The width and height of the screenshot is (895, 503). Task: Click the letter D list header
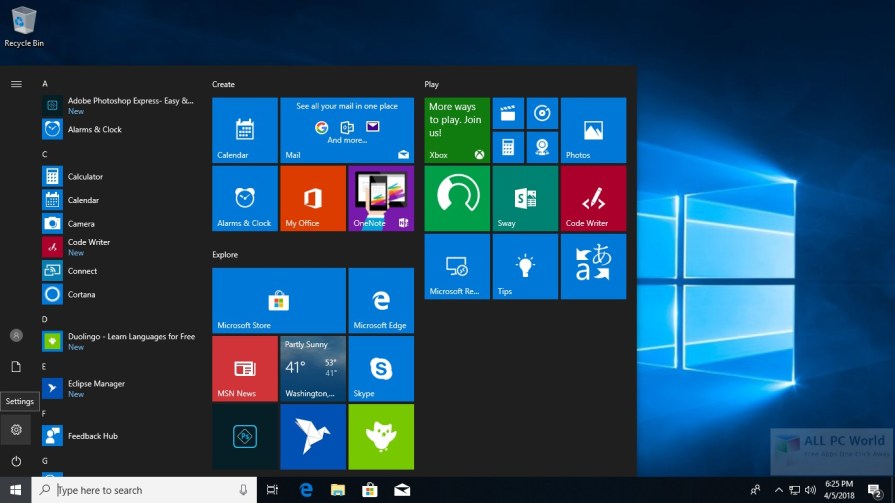point(45,319)
